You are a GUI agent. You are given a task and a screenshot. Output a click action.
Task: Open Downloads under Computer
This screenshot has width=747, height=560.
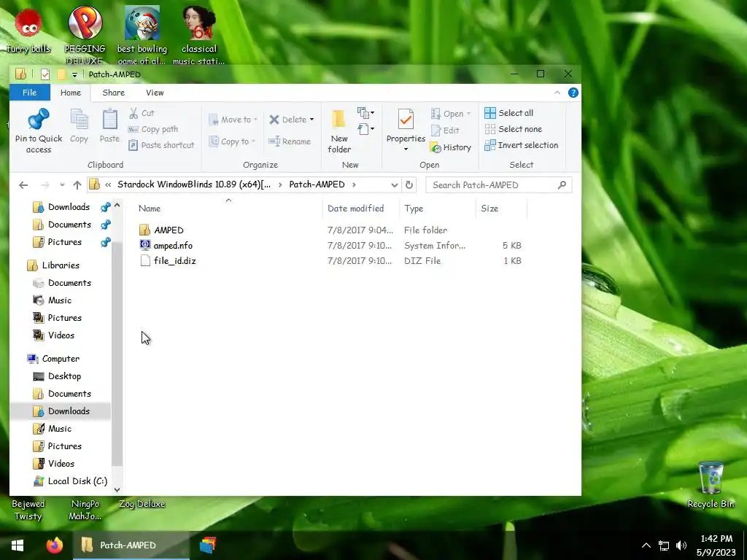[69, 411]
